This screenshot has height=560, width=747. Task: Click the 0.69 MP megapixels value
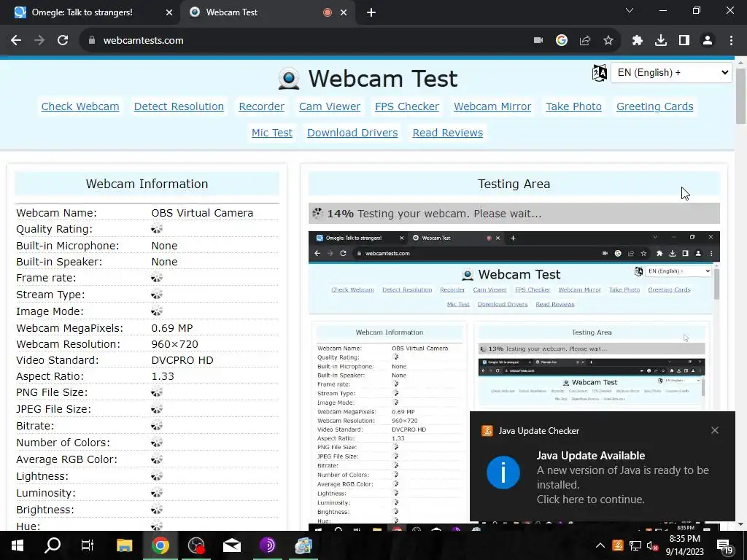pos(171,328)
